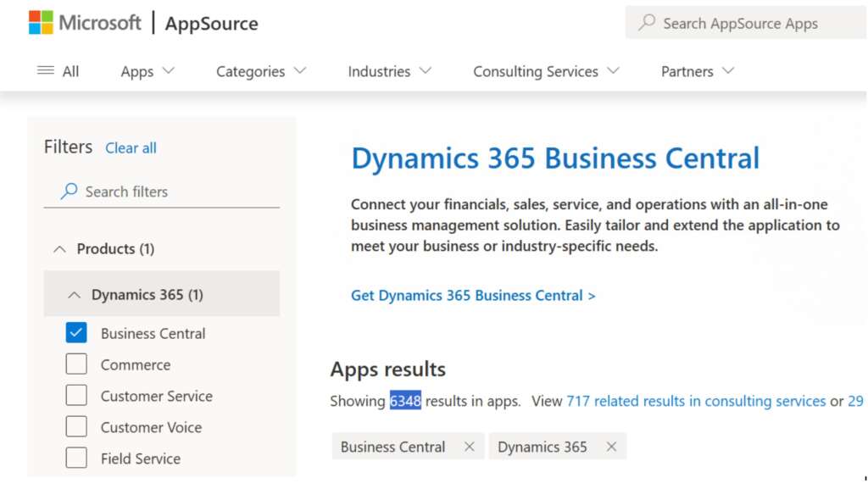This screenshot has width=868, height=489.
Task: Expand the Consulting Services dropdown
Action: point(546,71)
